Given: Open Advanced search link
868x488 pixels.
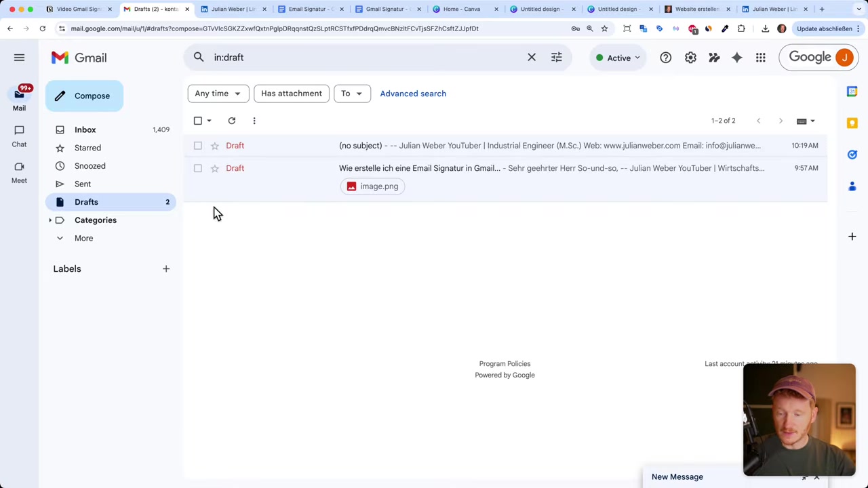Looking at the screenshot, I should coord(413,94).
